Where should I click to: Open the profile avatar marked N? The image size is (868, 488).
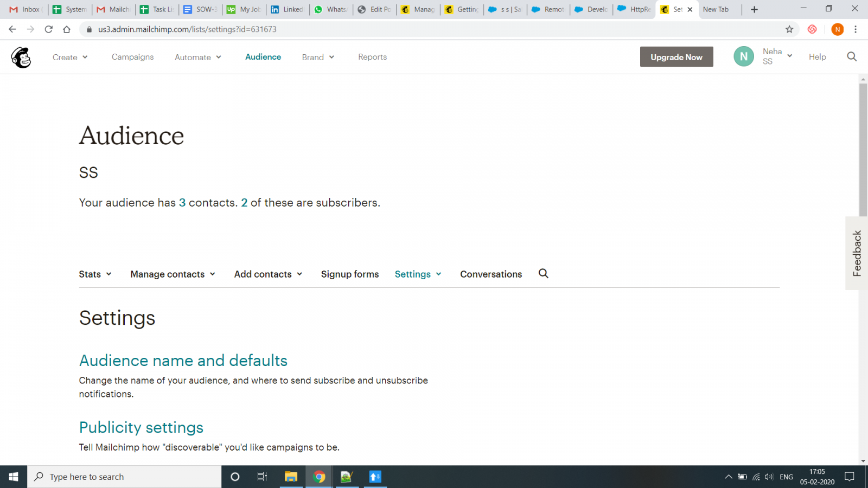pos(744,56)
